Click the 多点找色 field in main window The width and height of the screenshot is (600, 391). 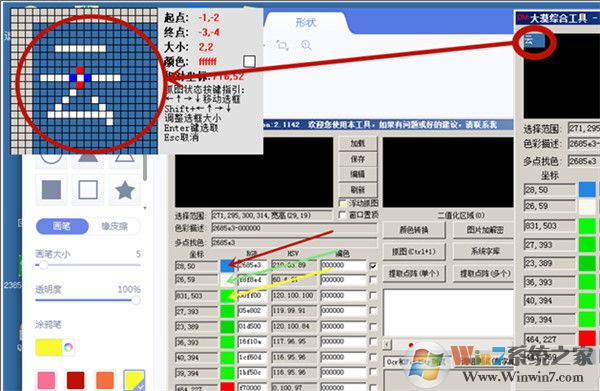[294, 243]
